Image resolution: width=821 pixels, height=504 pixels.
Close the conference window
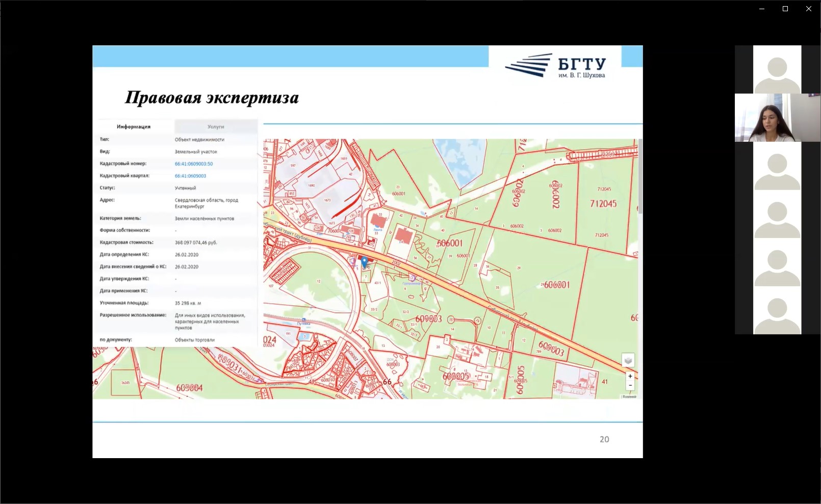[x=809, y=9]
